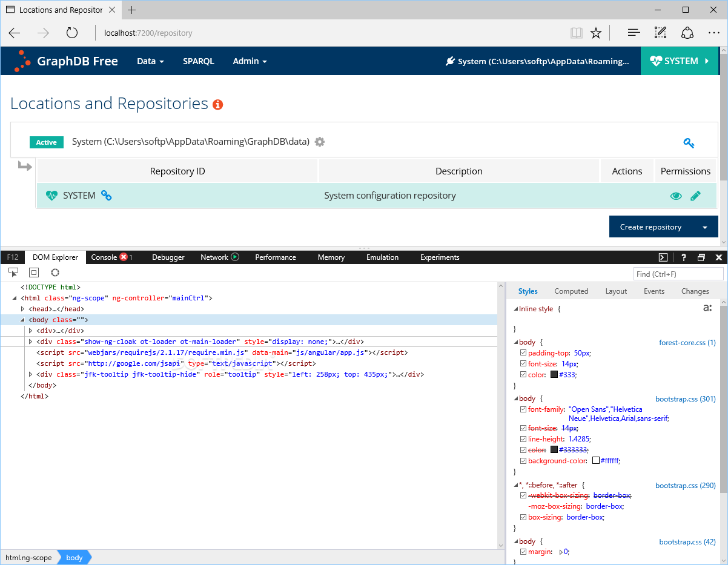This screenshot has height=565, width=728.
Task: Click the #ffffff background color swatch
Action: tap(595, 461)
